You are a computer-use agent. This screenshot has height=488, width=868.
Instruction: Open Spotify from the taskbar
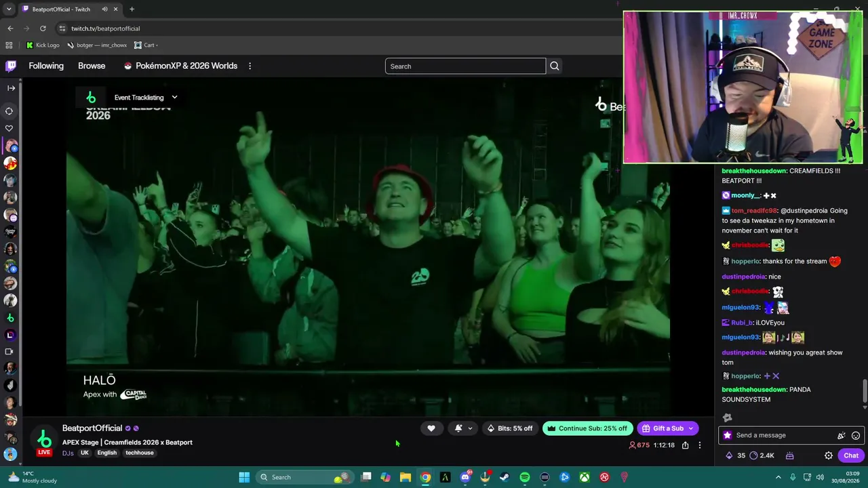pos(525,477)
